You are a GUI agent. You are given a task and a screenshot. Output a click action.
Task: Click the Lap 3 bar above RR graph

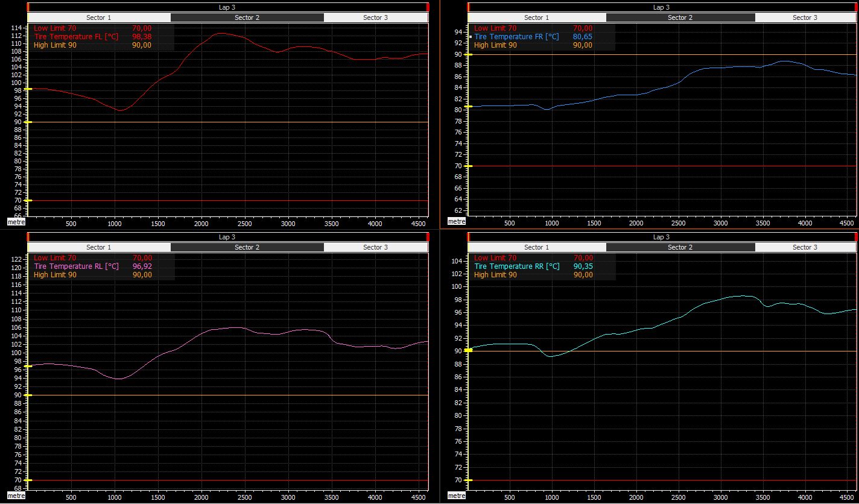pyautogui.click(x=662, y=237)
